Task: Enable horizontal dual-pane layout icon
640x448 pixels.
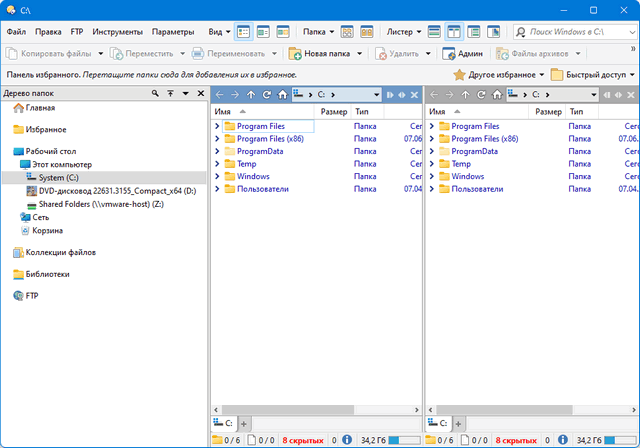Action: [x=434, y=31]
